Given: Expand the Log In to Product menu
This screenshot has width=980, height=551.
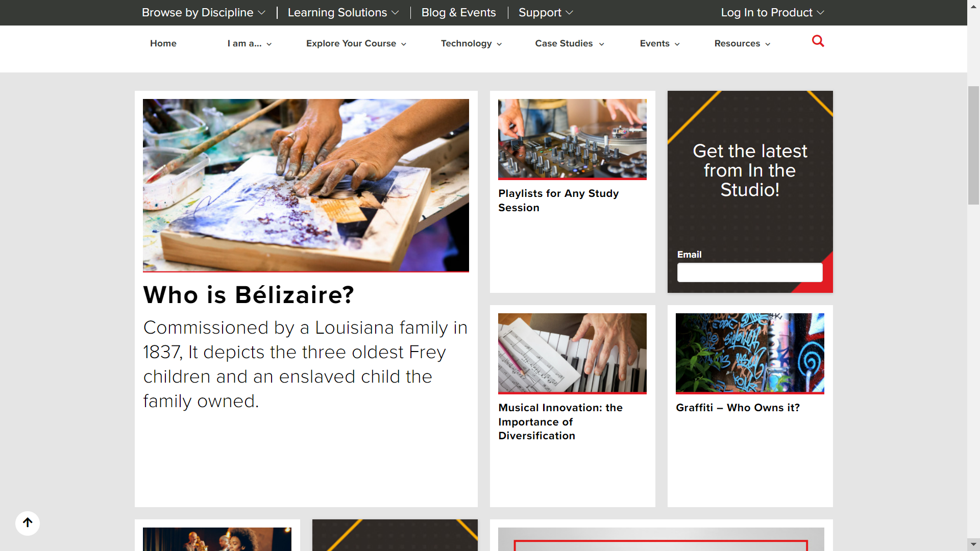Looking at the screenshot, I should pyautogui.click(x=772, y=13).
